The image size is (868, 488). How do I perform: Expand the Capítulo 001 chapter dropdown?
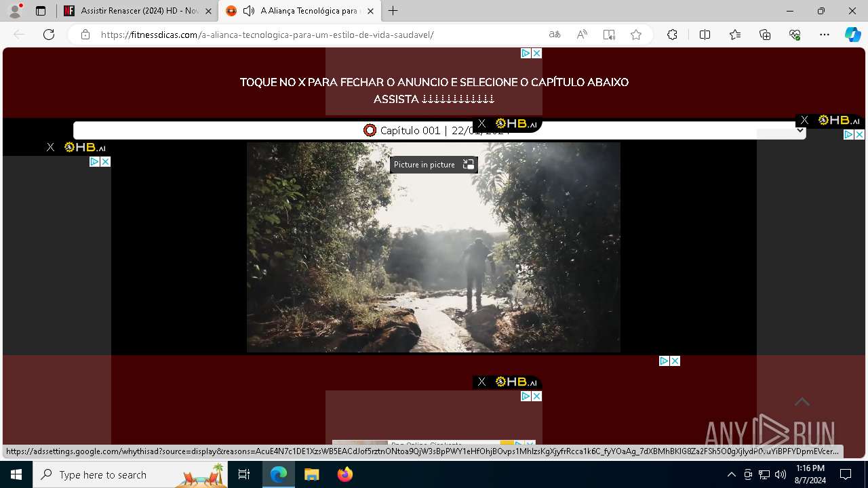[439, 130]
